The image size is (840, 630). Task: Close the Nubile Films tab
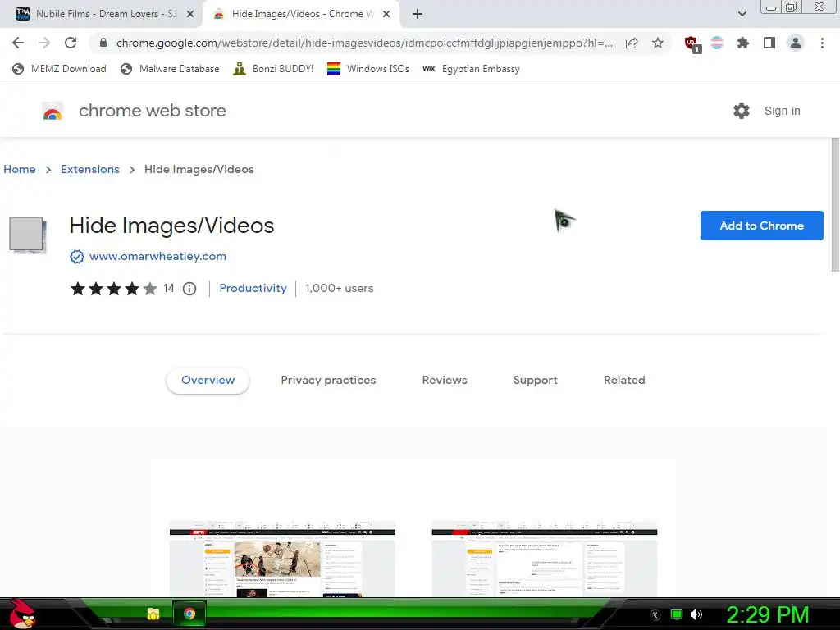coord(190,14)
